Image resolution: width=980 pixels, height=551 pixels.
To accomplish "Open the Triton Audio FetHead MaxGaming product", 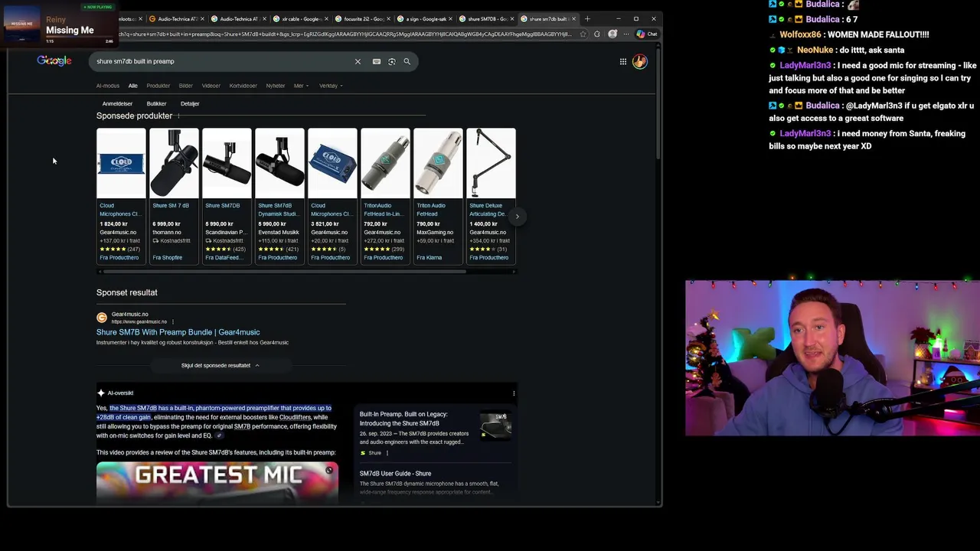I will tap(438, 196).
